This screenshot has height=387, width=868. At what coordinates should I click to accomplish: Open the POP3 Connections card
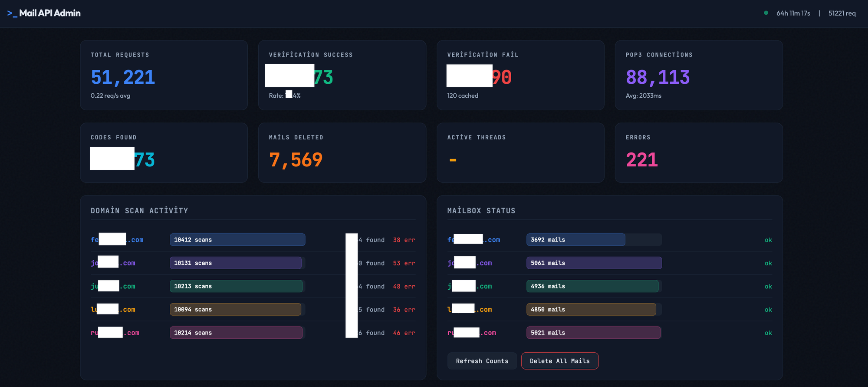698,75
